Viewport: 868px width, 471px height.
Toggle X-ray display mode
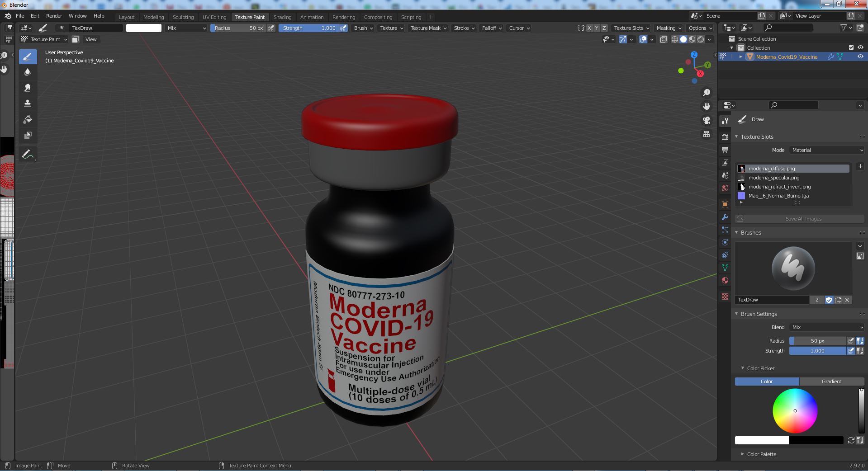[x=663, y=39]
